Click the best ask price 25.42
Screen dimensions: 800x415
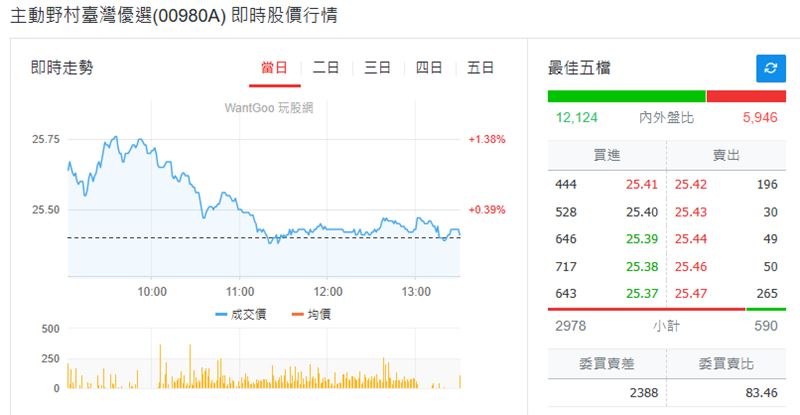coord(691,184)
